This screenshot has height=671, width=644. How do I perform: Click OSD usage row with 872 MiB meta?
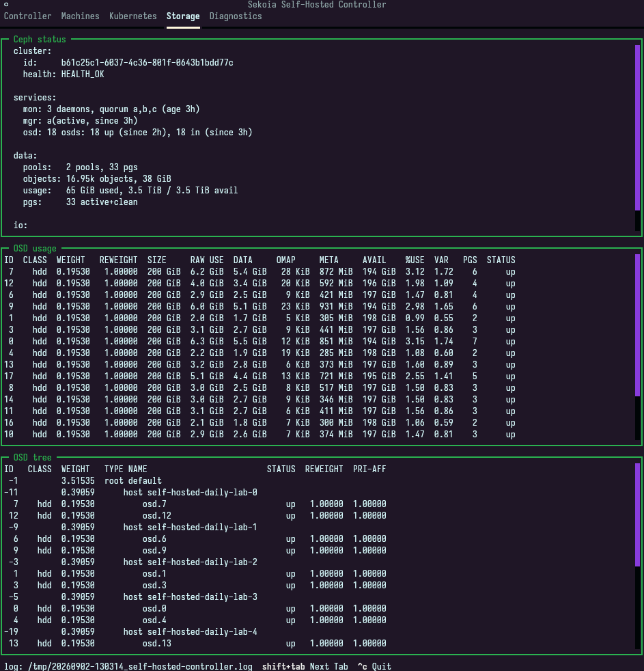click(x=260, y=272)
